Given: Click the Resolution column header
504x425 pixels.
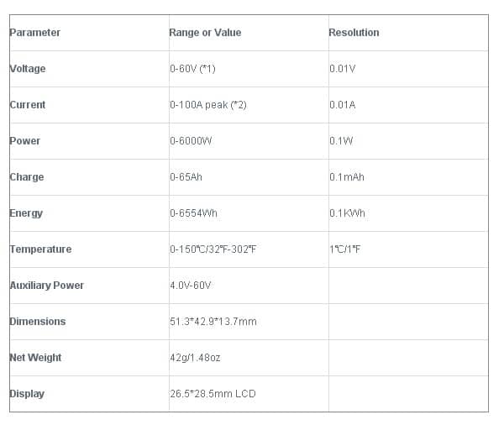Looking at the screenshot, I should click(354, 33).
